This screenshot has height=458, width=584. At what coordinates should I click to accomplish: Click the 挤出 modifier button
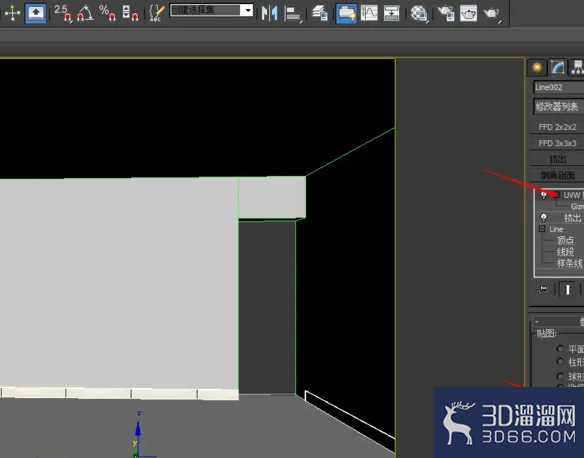pyautogui.click(x=557, y=159)
